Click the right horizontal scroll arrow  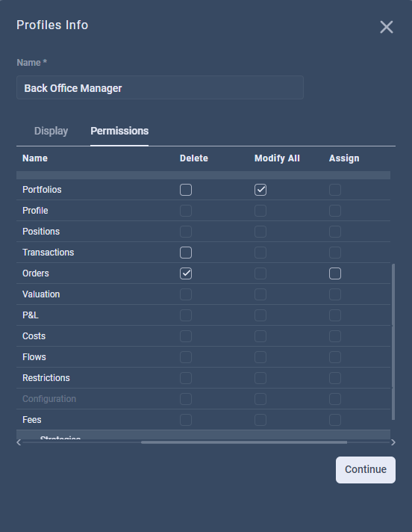393,442
